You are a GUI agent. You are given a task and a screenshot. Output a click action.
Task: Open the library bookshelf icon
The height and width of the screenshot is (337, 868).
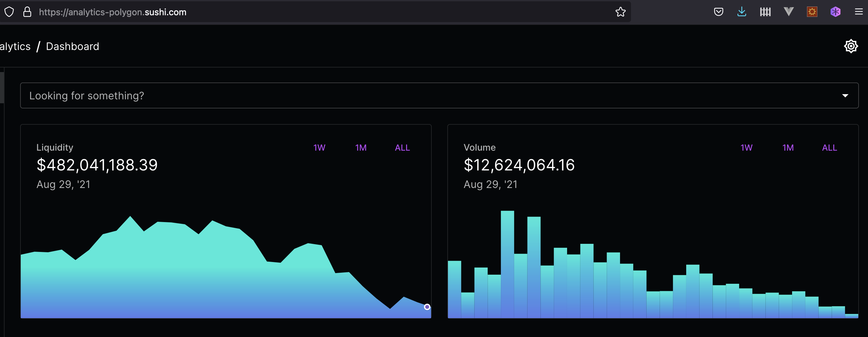[765, 12]
